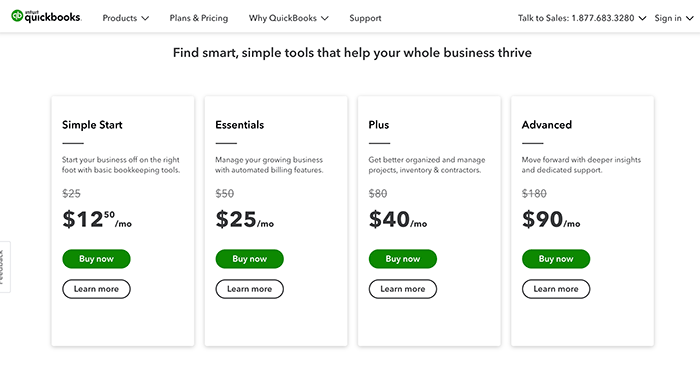Expand the Talk to Sales dropdown
Image resolution: width=700 pixels, height=368 pixels.
point(582,18)
